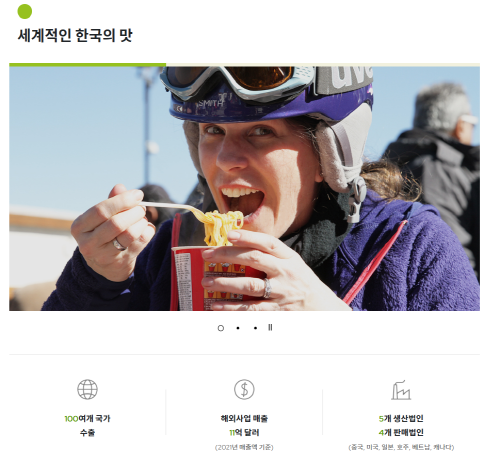
Task: Click the dollar sign circle icon
Action: [x=244, y=389]
